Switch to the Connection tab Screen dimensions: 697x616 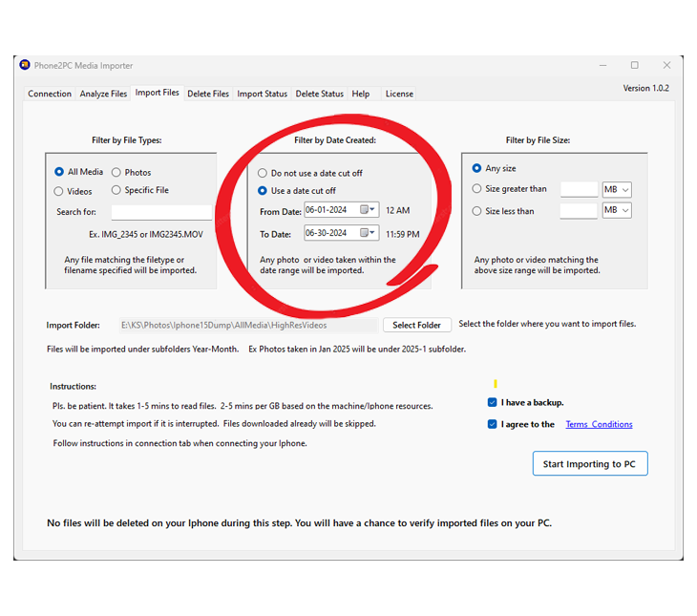[50, 94]
